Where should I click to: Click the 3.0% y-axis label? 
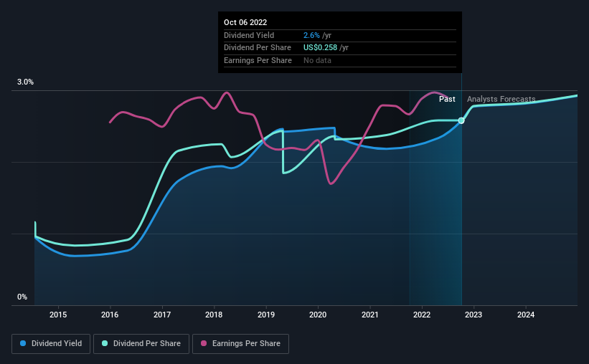(25, 82)
